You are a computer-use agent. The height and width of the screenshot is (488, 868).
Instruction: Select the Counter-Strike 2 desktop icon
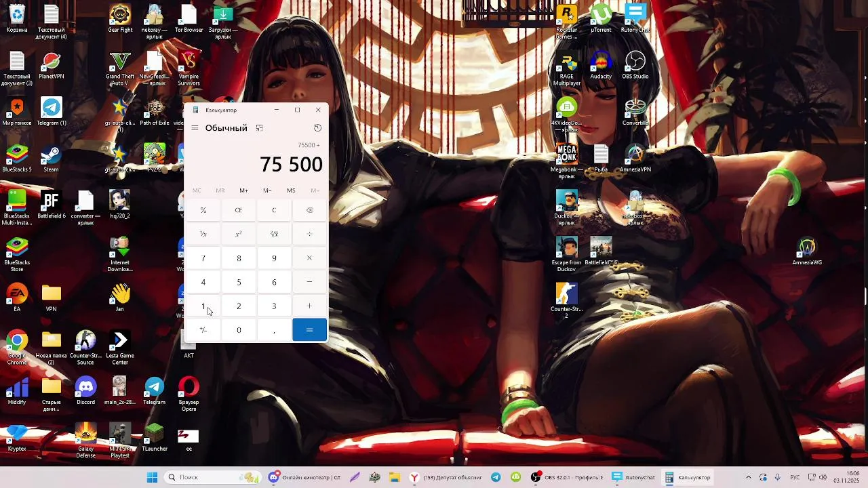[x=566, y=302]
